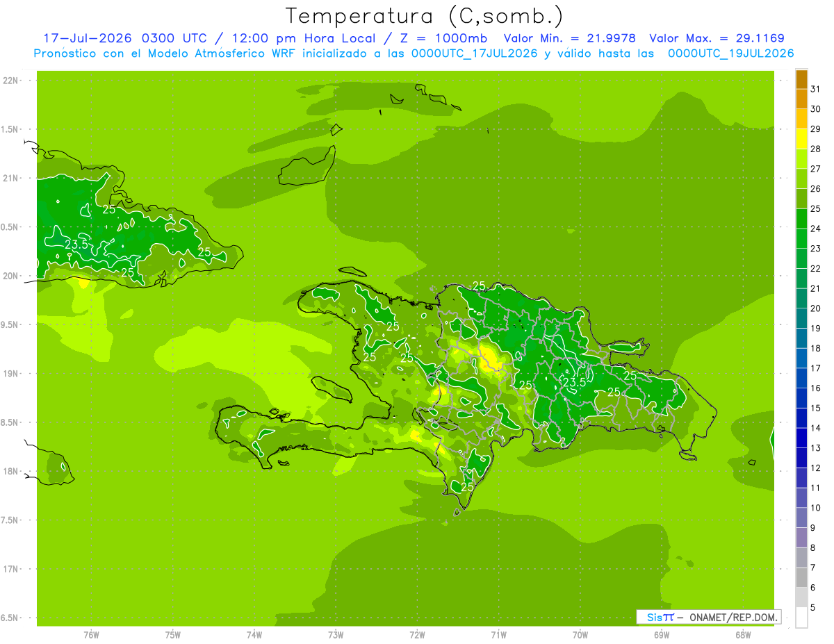Viewport: 834px width, 644px height.
Task: Click the 69W longitude label
Action: coord(662,635)
